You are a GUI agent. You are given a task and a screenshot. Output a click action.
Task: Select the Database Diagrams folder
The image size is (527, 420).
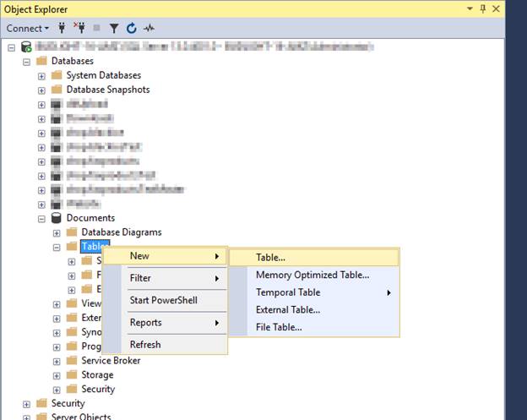(121, 232)
